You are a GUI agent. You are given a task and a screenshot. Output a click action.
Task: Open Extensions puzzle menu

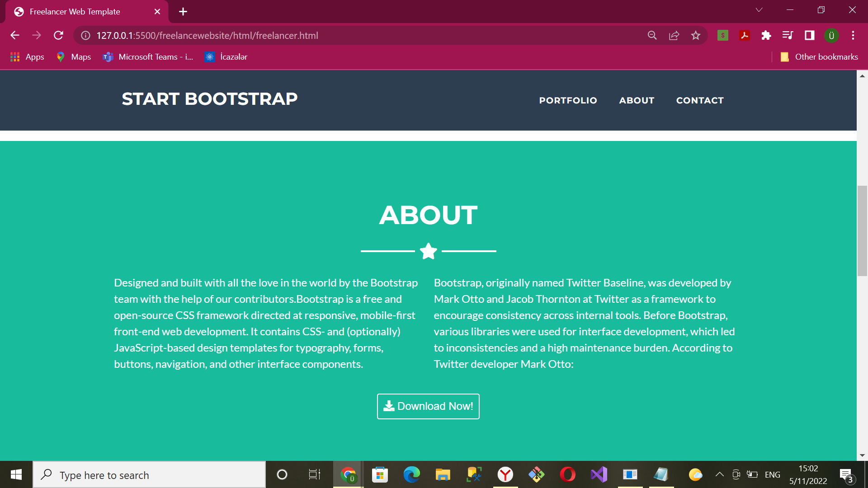coord(766,35)
